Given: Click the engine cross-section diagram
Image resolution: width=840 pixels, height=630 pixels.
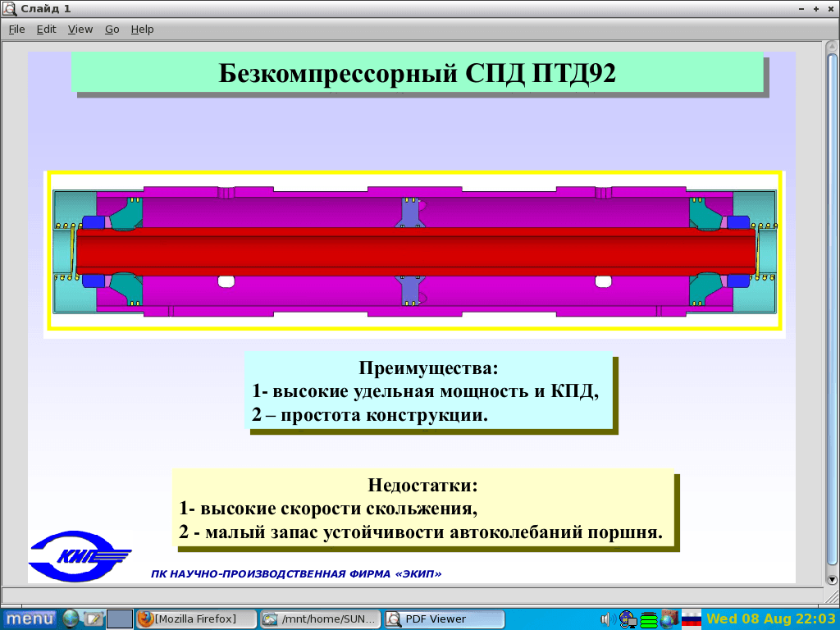Looking at the screenshot, I should tap(414, 251).
